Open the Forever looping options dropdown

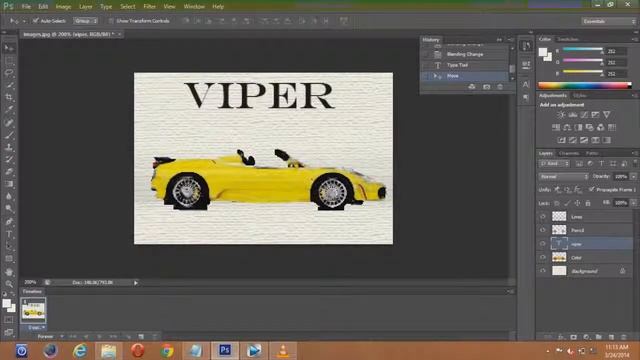point(50,337)
